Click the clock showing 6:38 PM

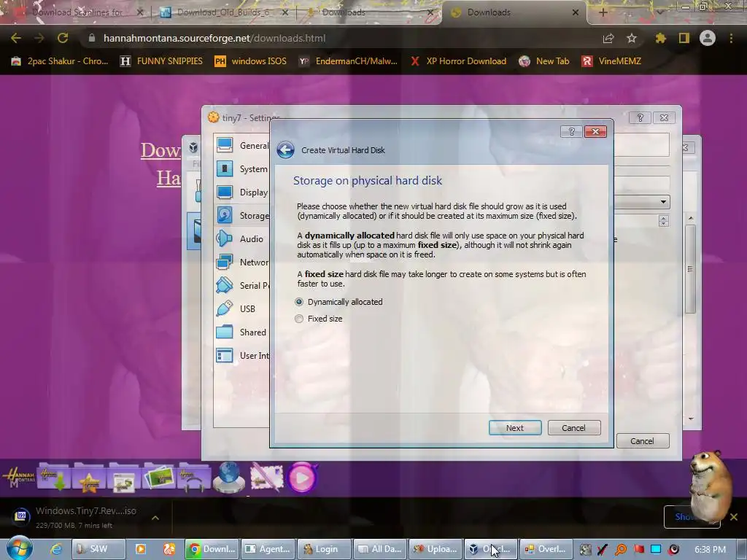[x=710, y=550]
